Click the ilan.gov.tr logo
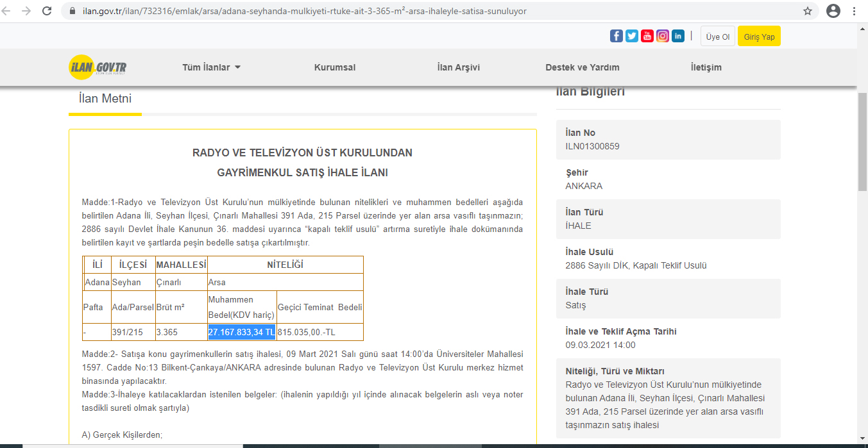The height and width of the screenshot is (448, 868). (98, 67)
